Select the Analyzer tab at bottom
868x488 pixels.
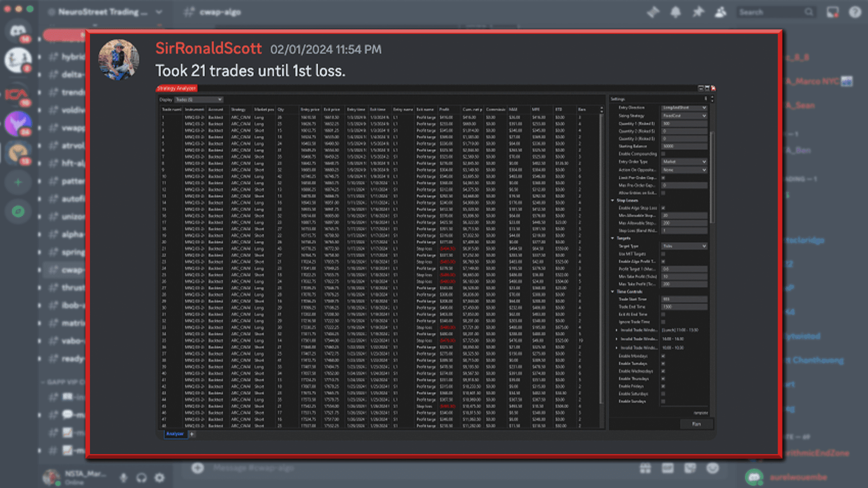(175, 434)
